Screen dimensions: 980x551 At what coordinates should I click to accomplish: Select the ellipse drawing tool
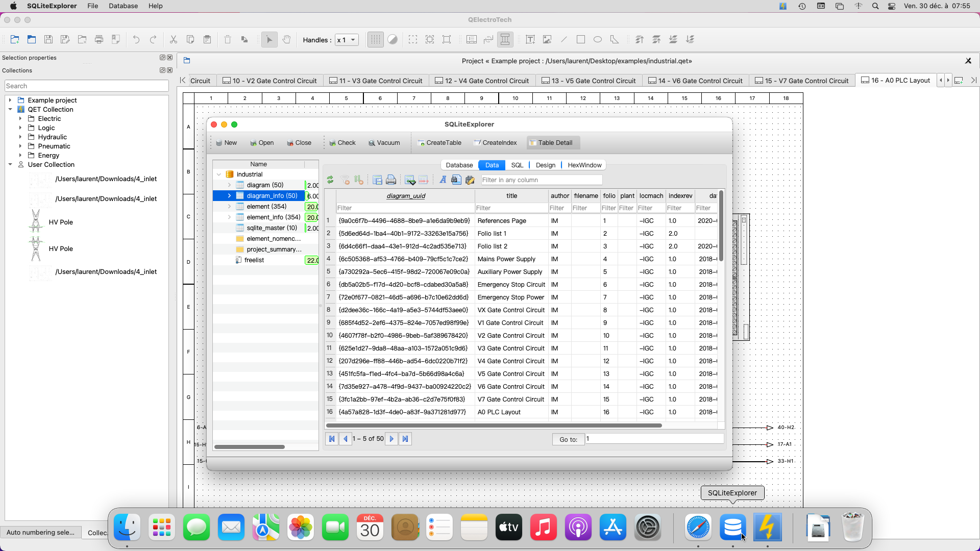[x=598, y=40]
